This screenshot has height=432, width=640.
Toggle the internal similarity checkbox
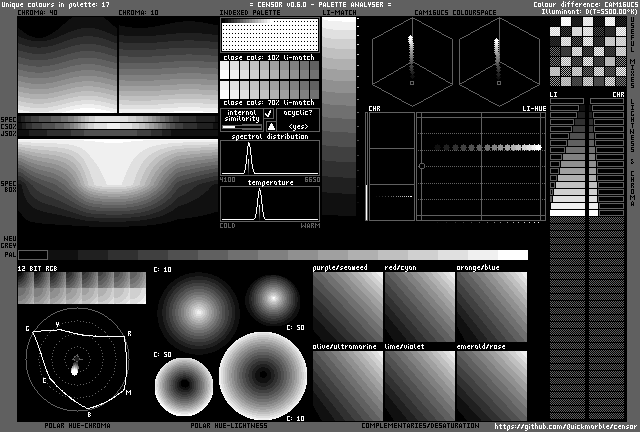point(269,114)
